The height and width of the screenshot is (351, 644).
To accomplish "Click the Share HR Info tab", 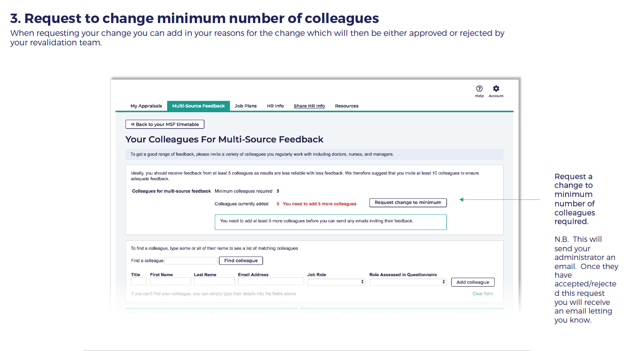I will 309,106.
